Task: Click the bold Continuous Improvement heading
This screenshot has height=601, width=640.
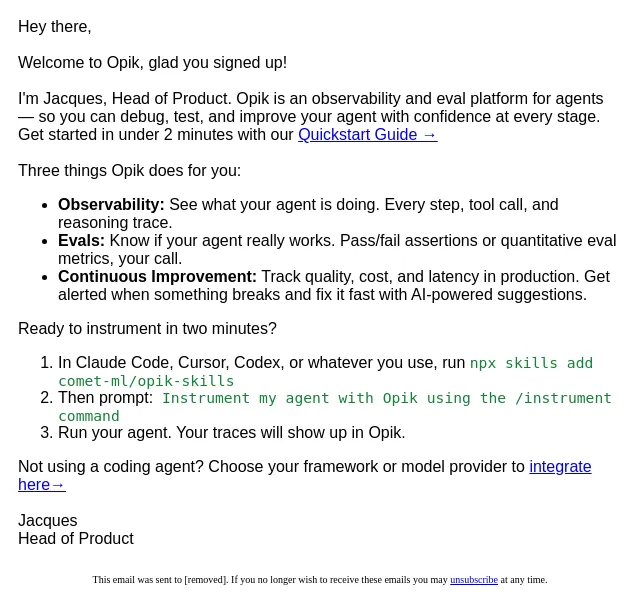Action: click(x=157, y=276)
